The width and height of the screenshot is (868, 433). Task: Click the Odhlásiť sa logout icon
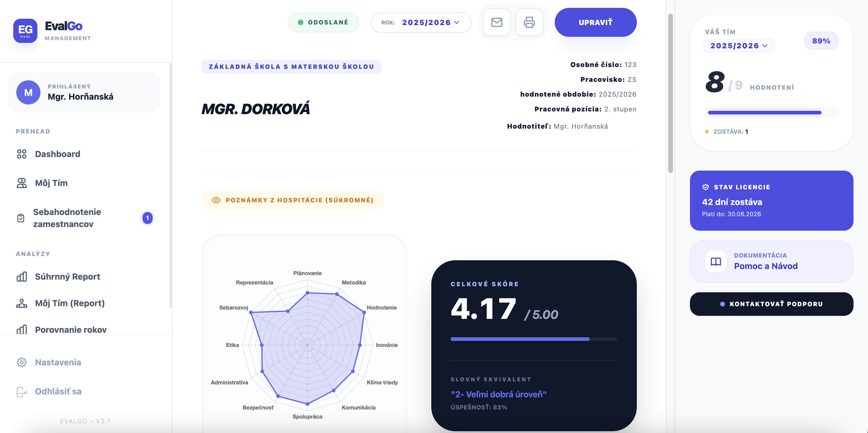tap(21, 392)
